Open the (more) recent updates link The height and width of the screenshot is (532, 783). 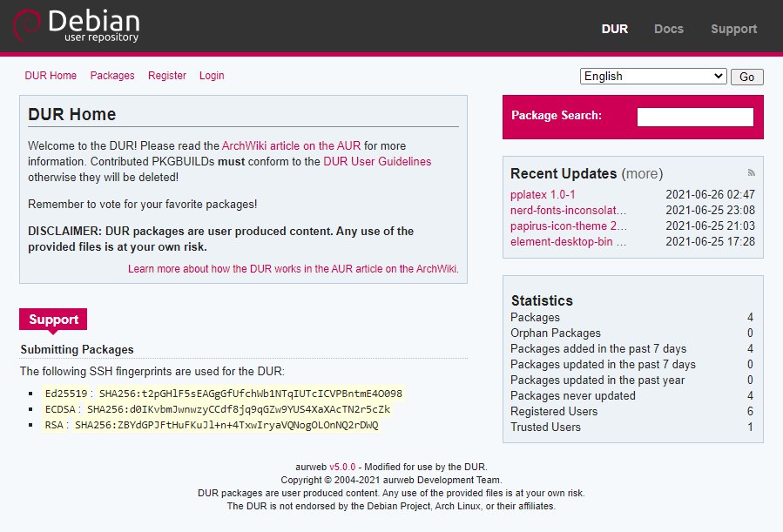[642, 173]
